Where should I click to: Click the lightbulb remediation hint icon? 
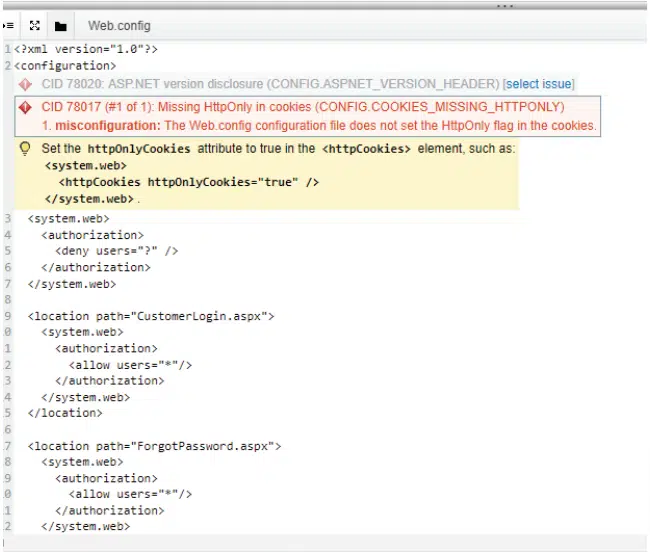(x=25, y=148)
